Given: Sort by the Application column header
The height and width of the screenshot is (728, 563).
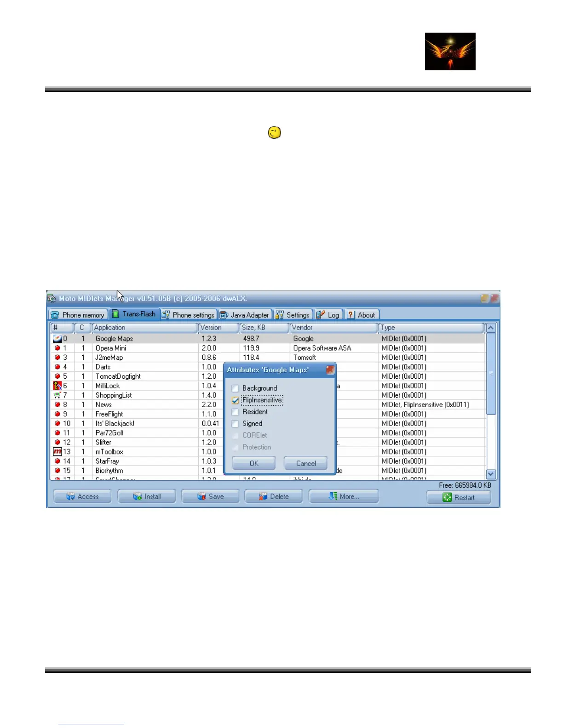Looking at the screenshot, I should 145,328.
